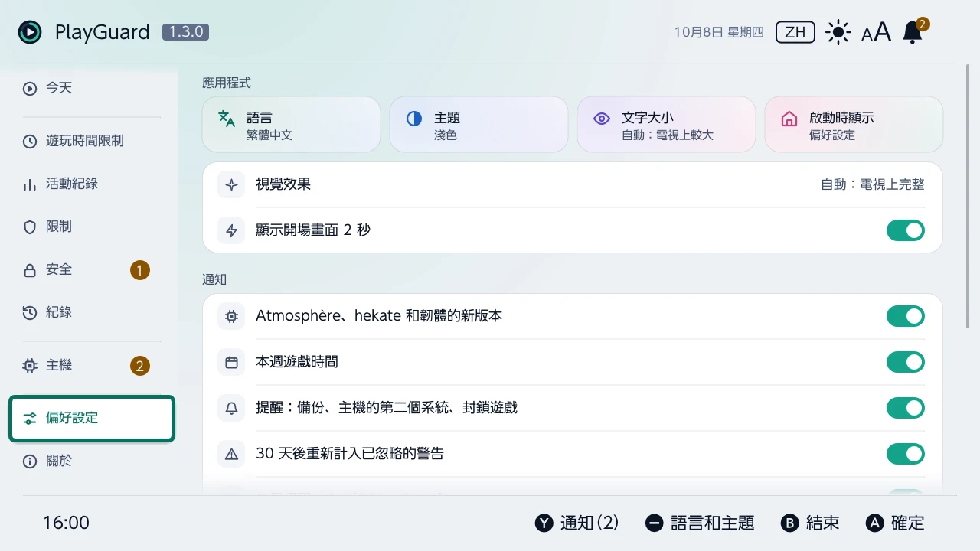This screenshot has width=980, height=551.
Task: Click the bell icon for 提醒 row
Action: pos(231,408)
